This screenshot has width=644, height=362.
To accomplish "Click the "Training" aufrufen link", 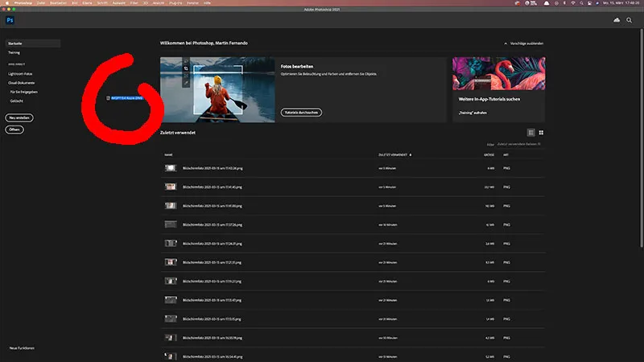I will click(x=473, y=113).
